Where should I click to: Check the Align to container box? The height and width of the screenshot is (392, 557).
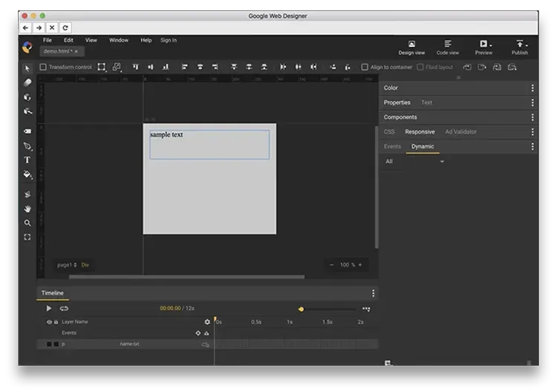point(365,67)
